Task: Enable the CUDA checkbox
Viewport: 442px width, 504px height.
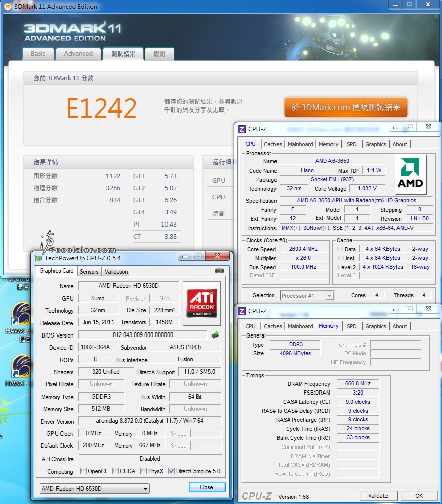Action: (115, 471)
